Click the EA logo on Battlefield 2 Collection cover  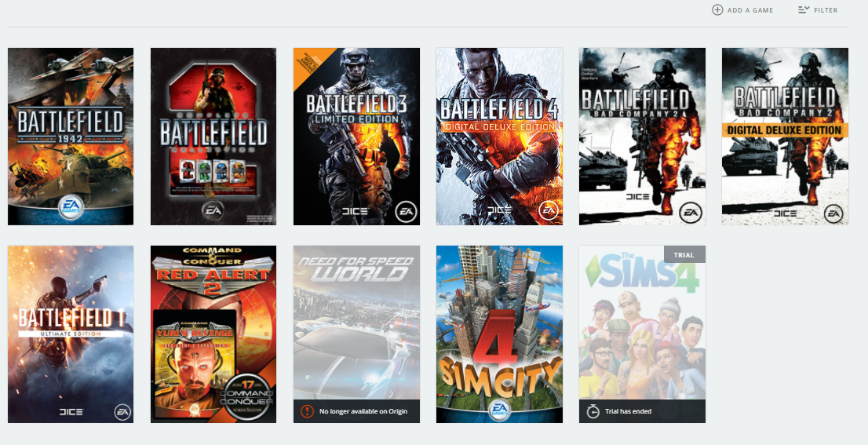click(213, 210)
